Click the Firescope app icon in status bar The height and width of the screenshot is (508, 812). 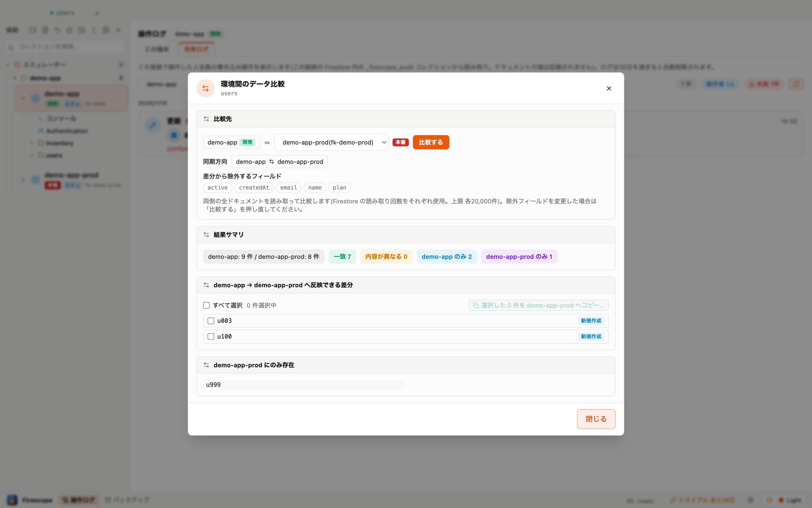[x=12, y=500]
